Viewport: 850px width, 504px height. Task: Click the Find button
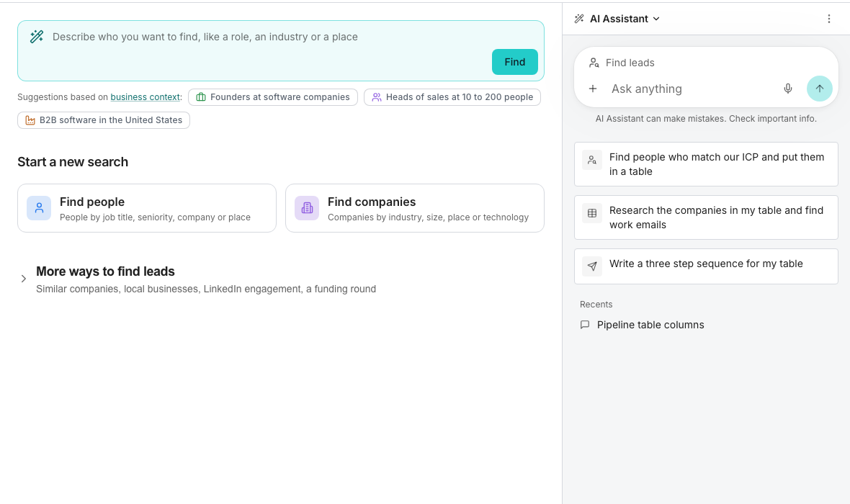(514, 62)
